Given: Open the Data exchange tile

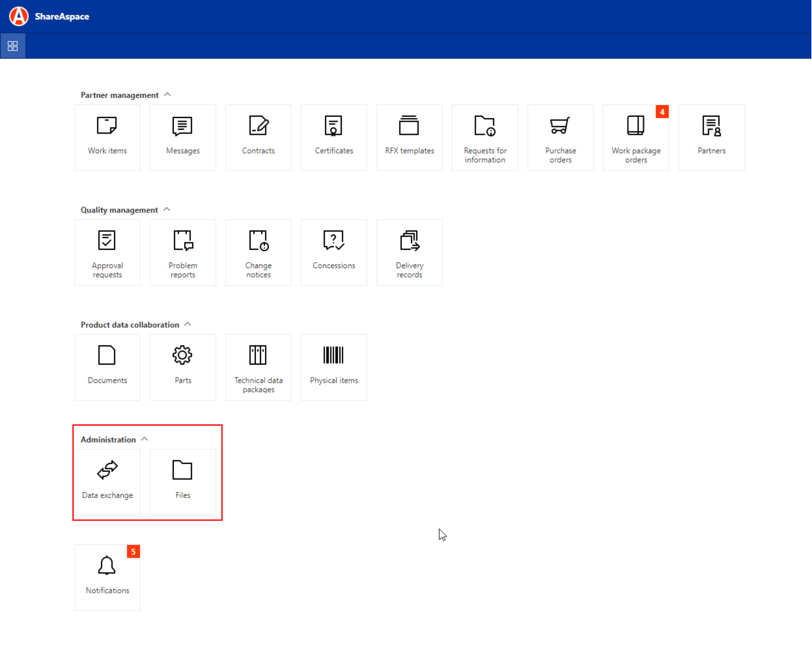Looking at the screenshot, I should tap(107, 482).
